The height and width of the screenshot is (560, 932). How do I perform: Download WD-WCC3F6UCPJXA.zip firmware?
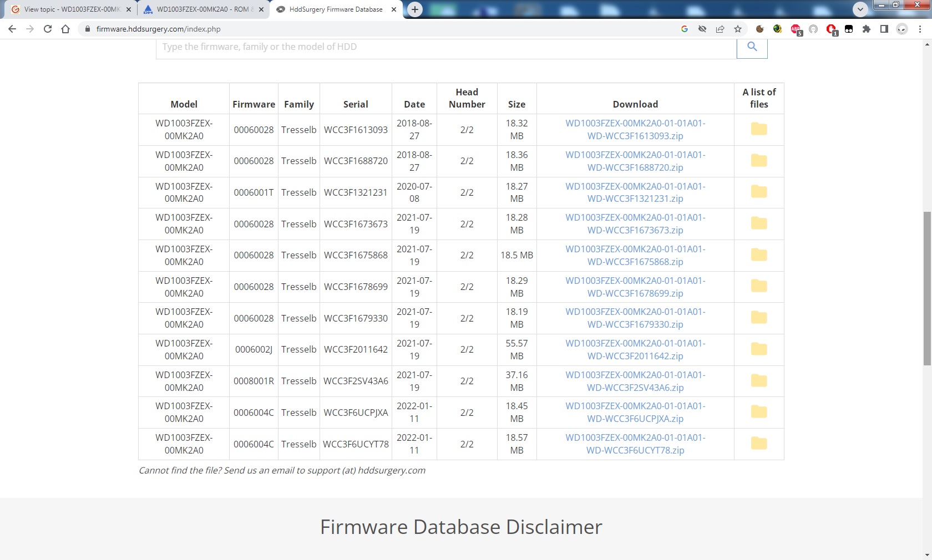[635, 412]
